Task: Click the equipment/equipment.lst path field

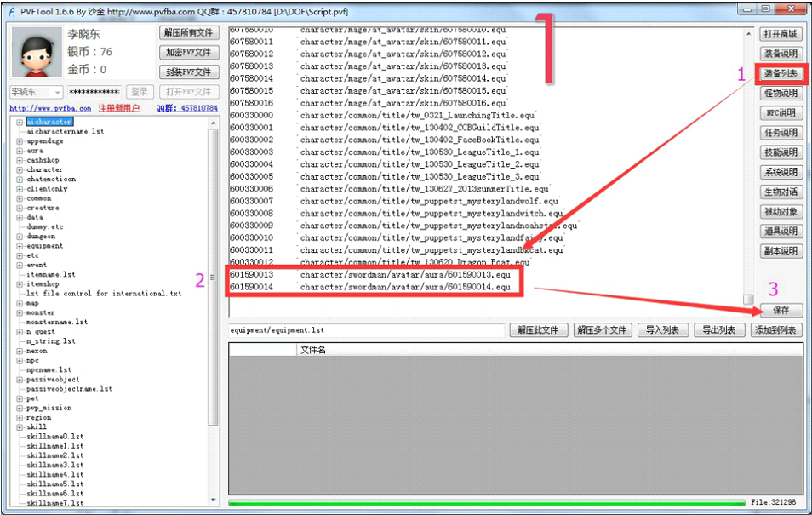Action: click(x=366, y=330)
